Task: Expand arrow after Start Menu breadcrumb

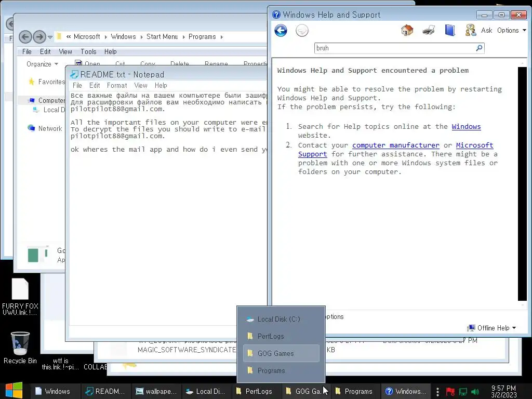Action: (x=183, y=37)
